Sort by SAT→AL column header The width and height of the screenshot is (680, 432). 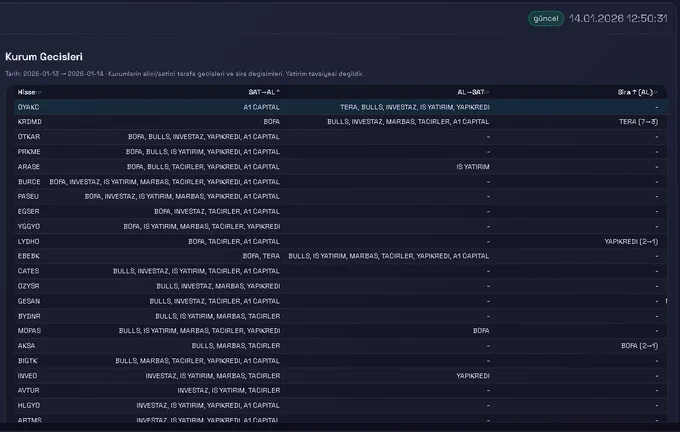(x=264, y=92)
